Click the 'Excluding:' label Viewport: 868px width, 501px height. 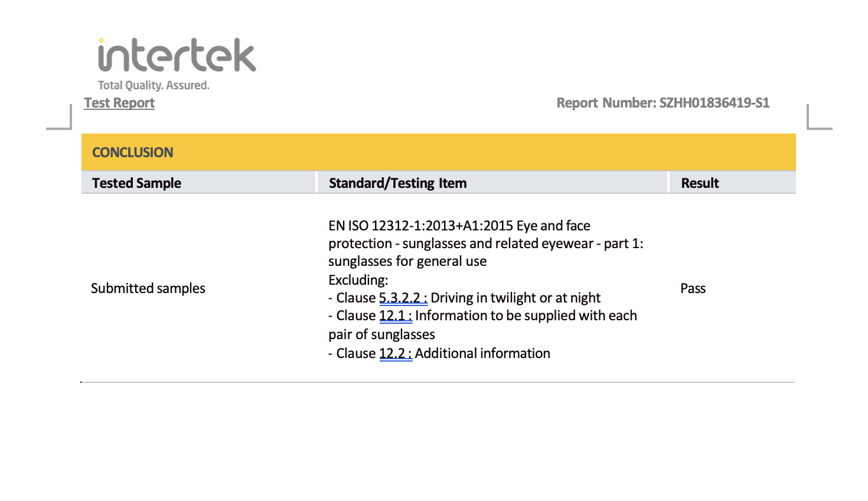coord(358,279)
